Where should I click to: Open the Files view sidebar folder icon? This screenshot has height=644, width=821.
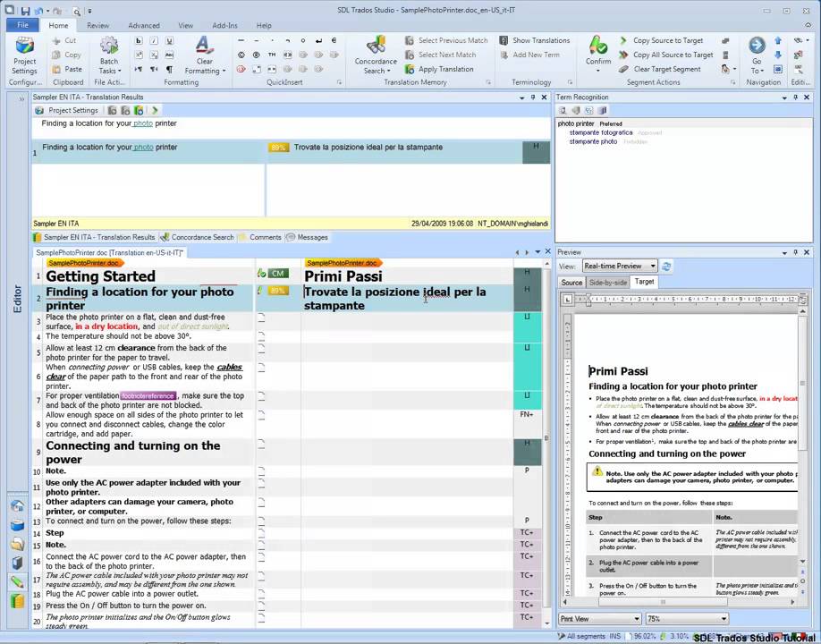pyautogui.click(x=17, y=544)
